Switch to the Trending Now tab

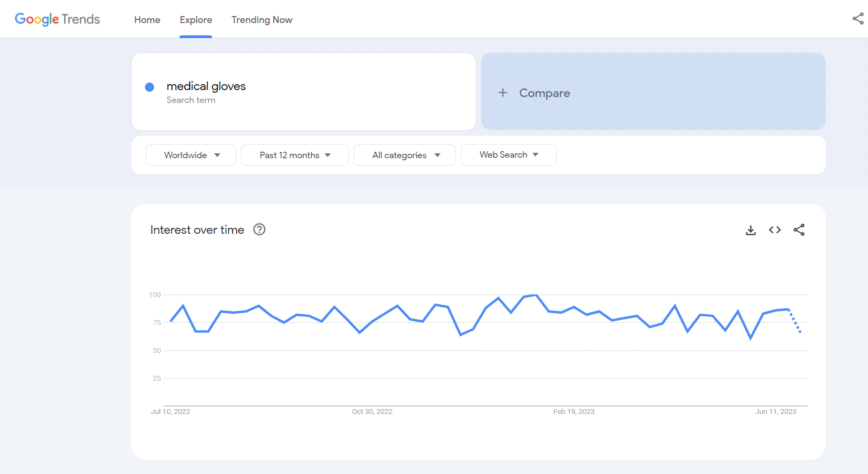(x=261, y=20)
